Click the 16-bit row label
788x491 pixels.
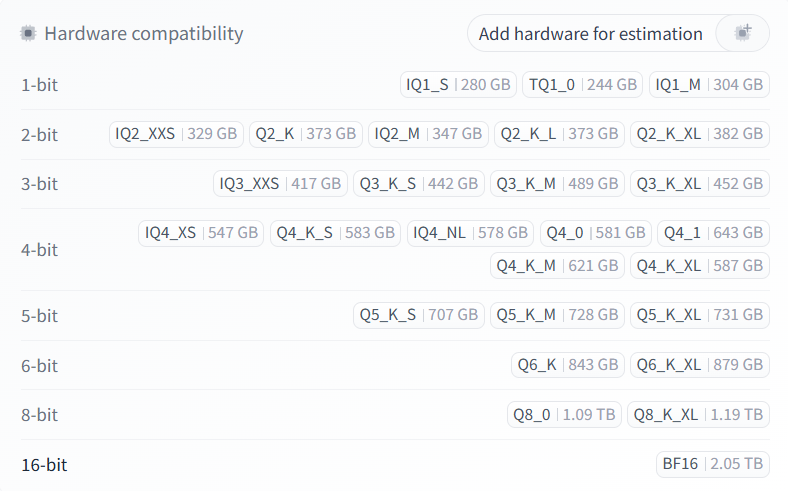pos(44,464)
